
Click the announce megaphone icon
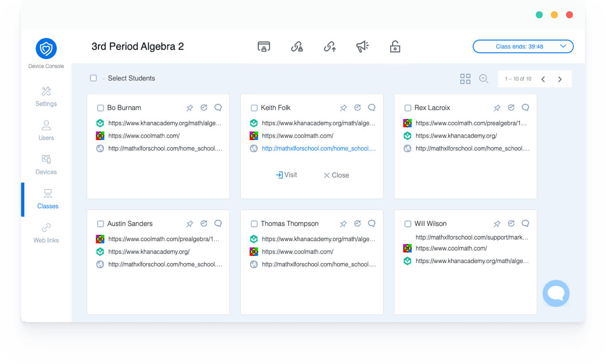362,46
